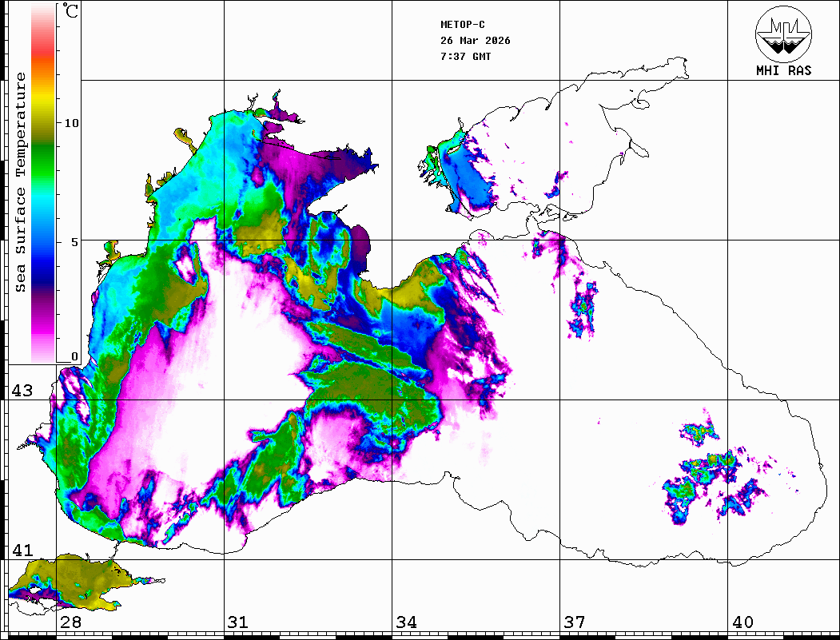Click the vertical "Sea Surface Temperature" label
Viewport: 840px width, 640px height.
(x=22, y=182)
